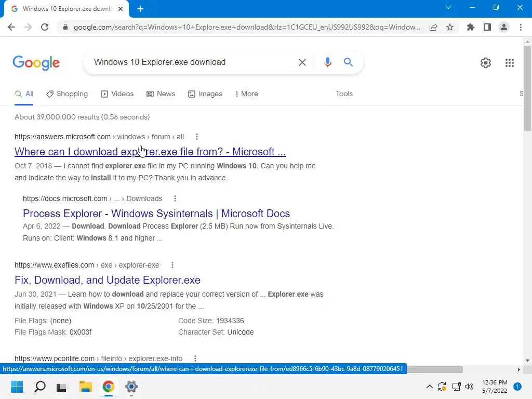Share this page via address bar icon
532x399 pixels.
pyautogui.click(x=433, y=27)
